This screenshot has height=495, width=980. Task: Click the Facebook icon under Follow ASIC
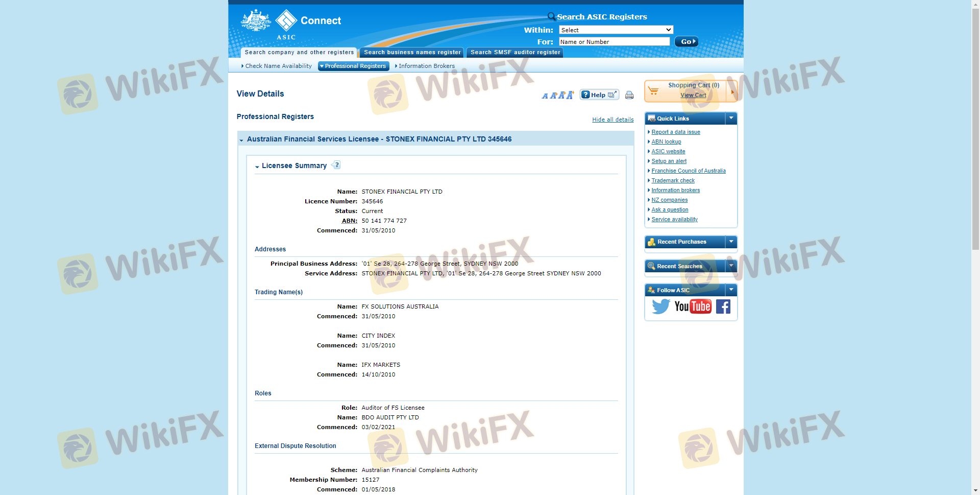tap(723, 307)
